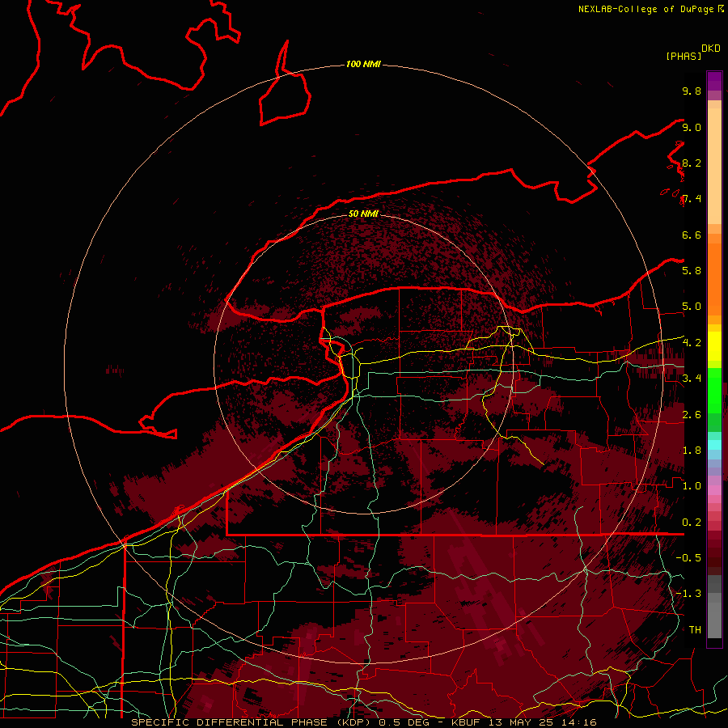
Task: Click the DKD label above the color scale
Action: (x=710, y=49)
